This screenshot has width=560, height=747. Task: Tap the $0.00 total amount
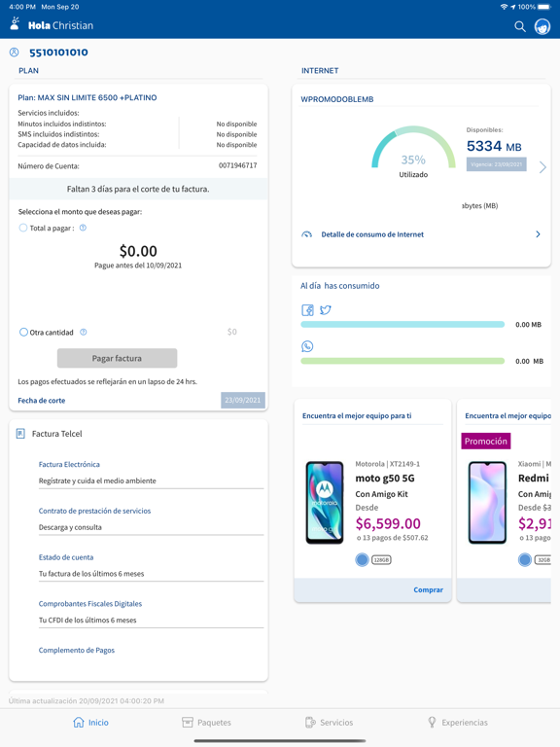click(138, 251)
